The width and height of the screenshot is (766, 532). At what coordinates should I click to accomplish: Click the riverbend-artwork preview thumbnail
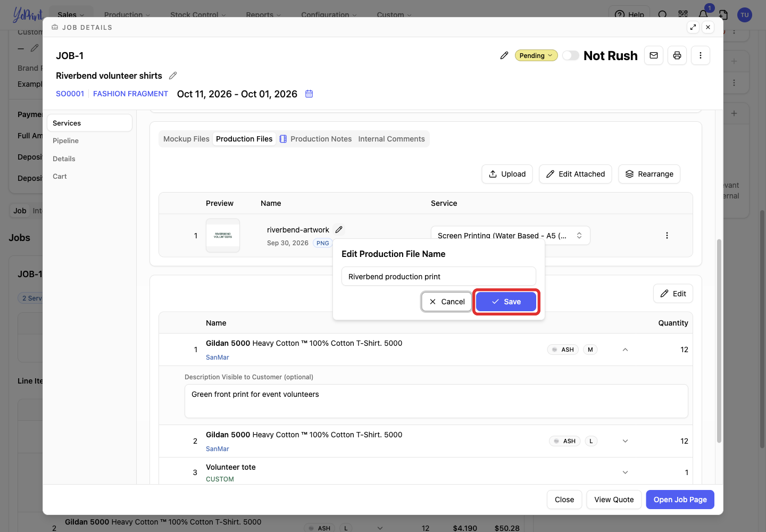[223, 235]
